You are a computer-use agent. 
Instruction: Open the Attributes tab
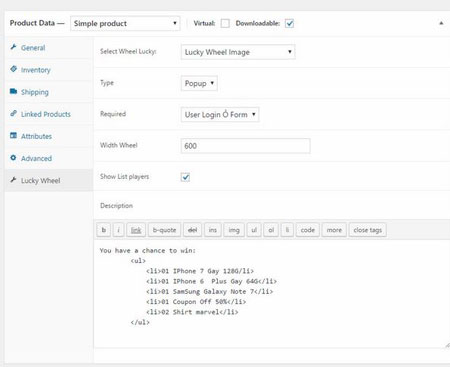tap(49, 136)
